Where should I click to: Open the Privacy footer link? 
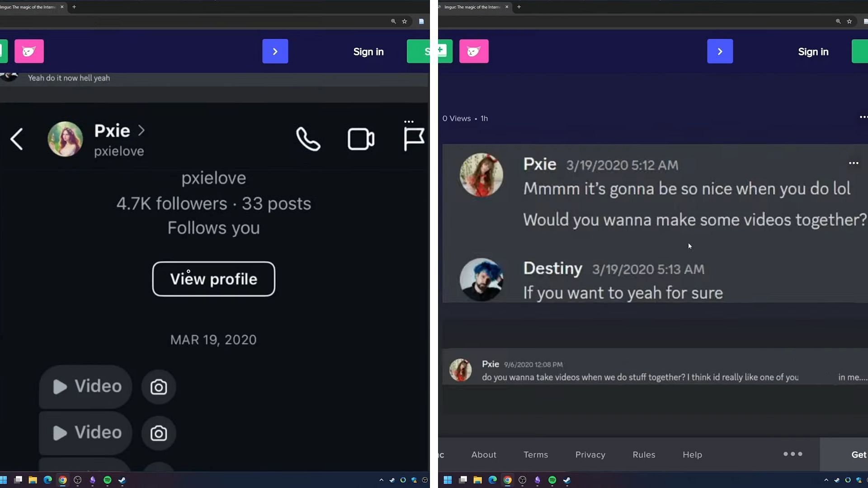590,454
